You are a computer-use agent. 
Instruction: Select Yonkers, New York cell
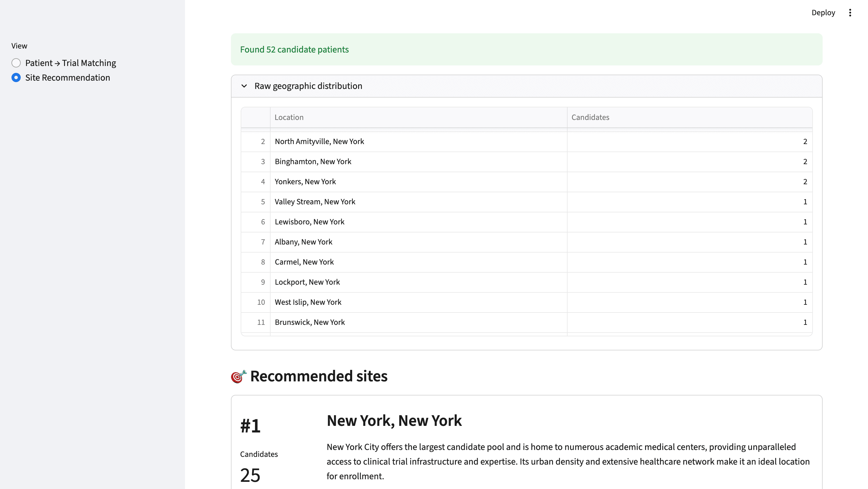418,182
